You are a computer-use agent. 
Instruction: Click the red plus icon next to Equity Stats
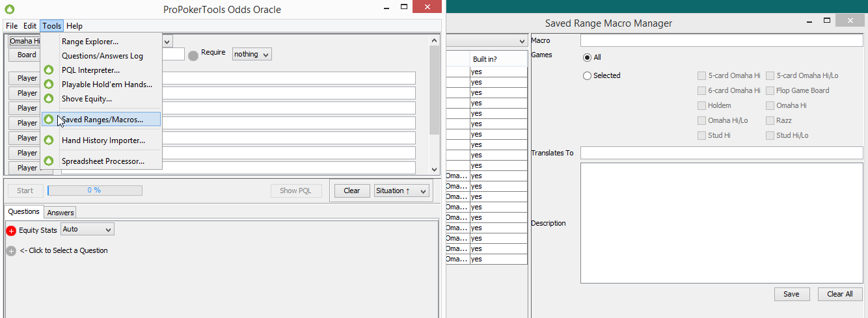coord(11,231)
